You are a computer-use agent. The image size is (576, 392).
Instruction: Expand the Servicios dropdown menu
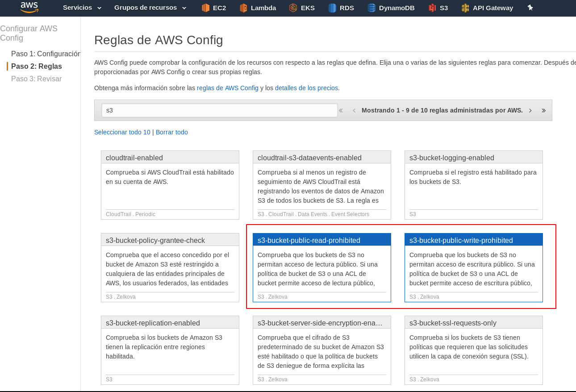82,8
